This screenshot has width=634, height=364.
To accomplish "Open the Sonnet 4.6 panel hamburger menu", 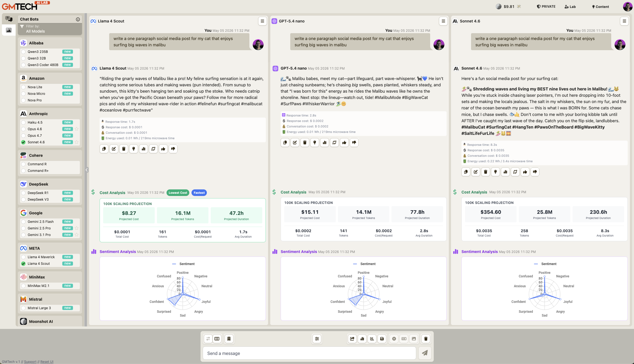I will click(624, 21).
